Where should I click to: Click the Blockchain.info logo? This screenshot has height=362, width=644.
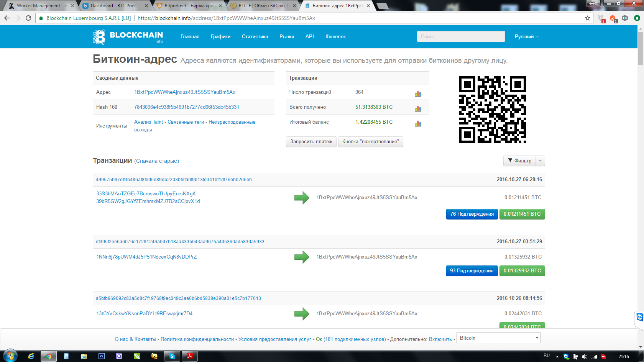[x=128, y=37]
